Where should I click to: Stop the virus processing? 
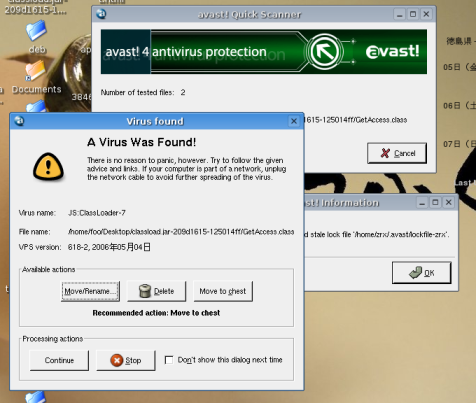[126, 360]
